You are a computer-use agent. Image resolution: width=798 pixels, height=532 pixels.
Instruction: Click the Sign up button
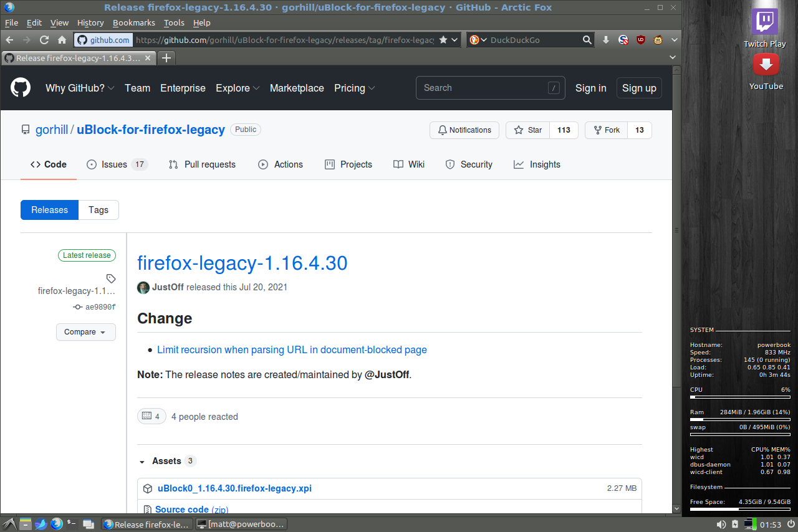639,88
